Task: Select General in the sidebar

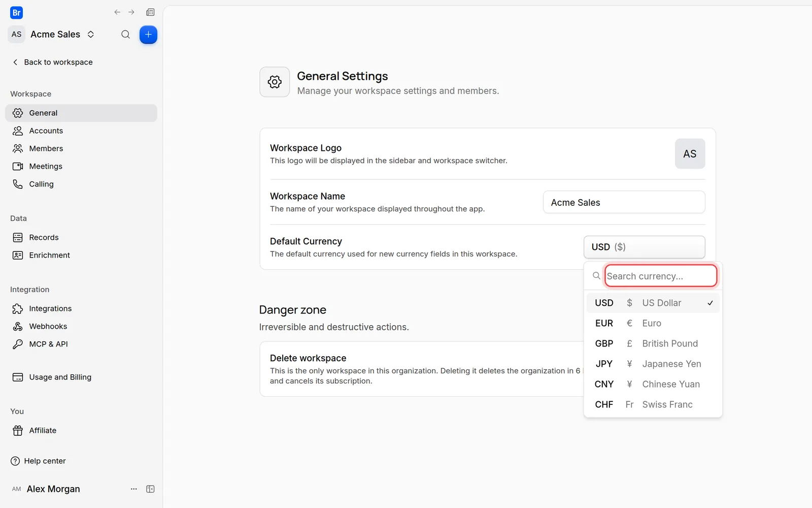Action: tap(81, 113)
